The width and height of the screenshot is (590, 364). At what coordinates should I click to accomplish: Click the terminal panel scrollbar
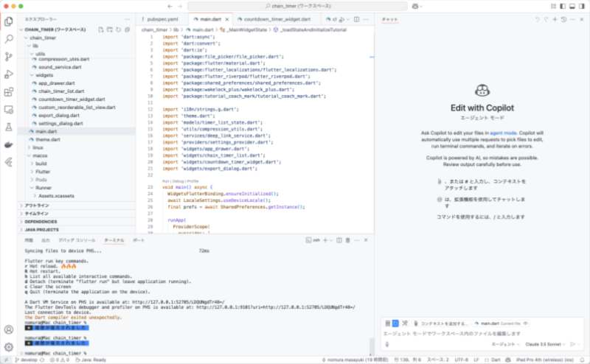pyautogui.click(x=372, y=346)
